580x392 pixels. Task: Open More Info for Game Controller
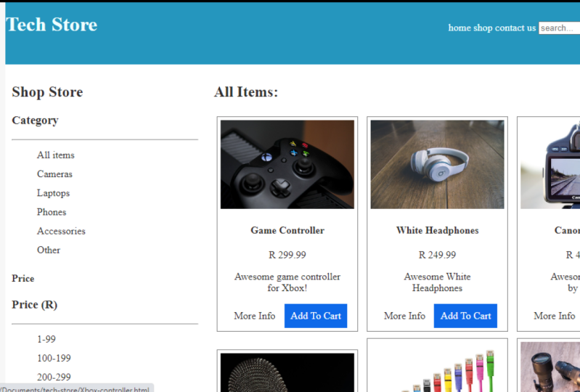[x=254, y=316]
